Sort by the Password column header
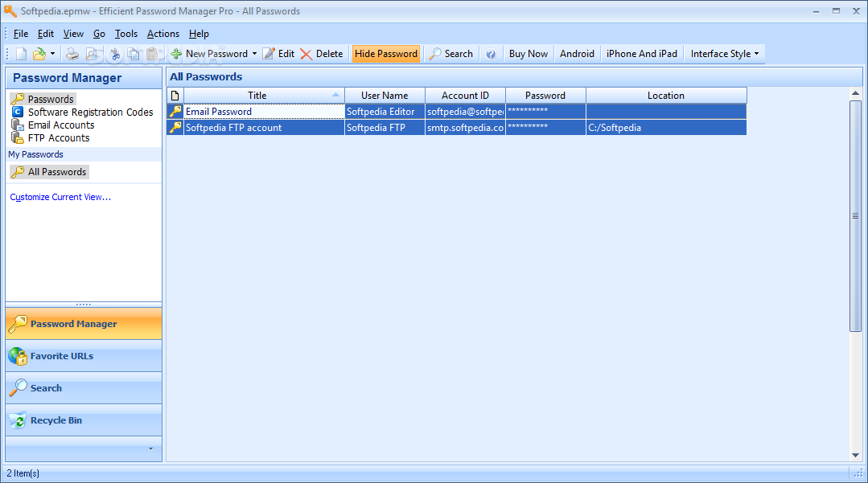The image size is (868, 483). pos(545,95)
